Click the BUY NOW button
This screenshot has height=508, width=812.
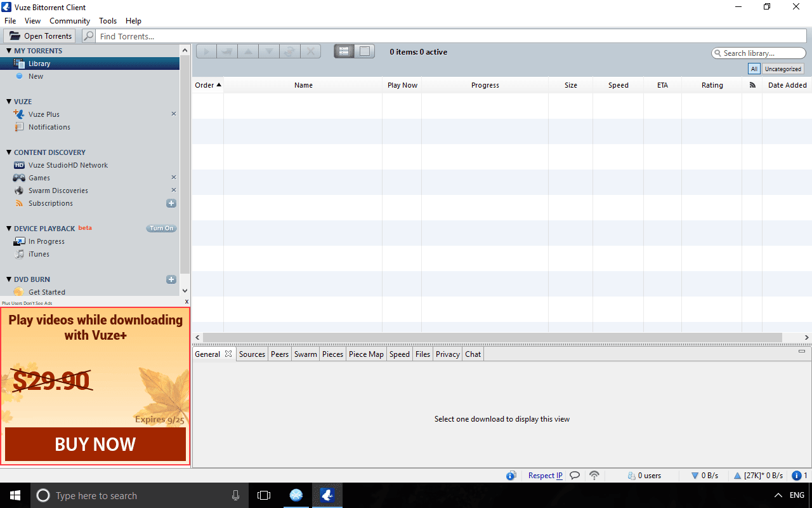95,444
